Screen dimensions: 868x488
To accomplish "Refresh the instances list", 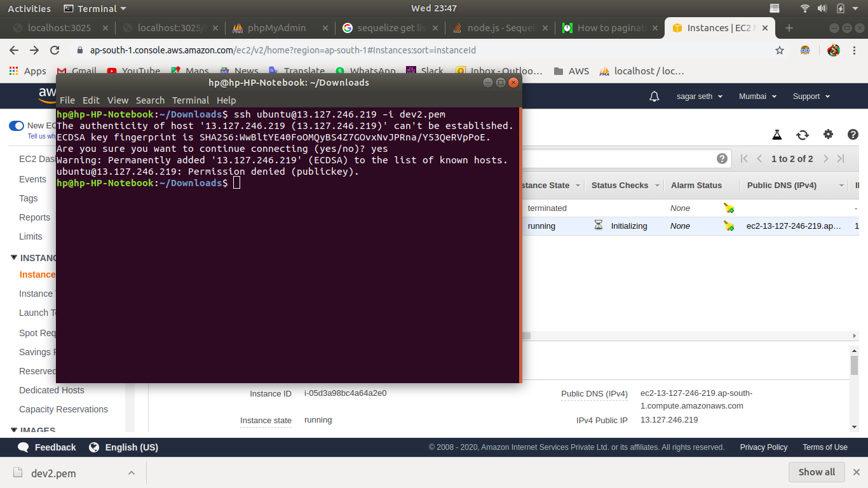I will pos(803,135).
